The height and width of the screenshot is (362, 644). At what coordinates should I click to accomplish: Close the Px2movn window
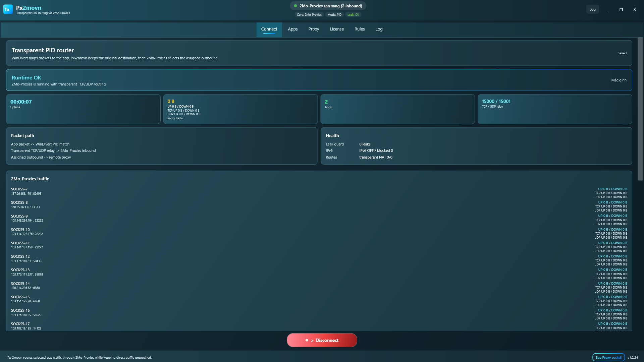coord(635,9)
